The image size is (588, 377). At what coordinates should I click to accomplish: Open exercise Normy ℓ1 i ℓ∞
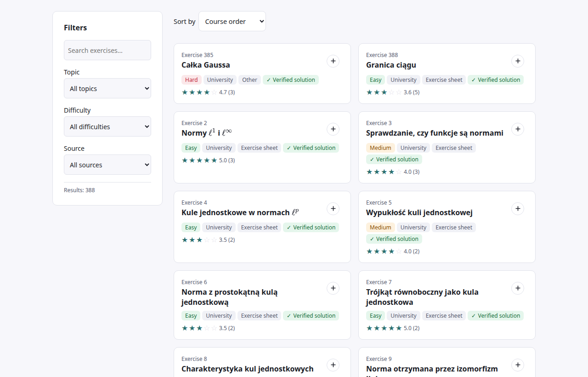click(207, 133)
